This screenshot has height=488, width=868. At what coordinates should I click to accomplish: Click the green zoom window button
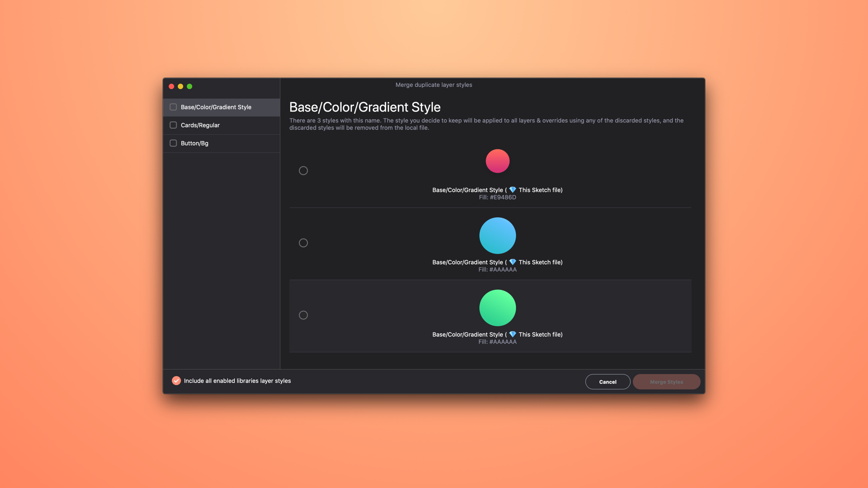[x=189, y=86]
